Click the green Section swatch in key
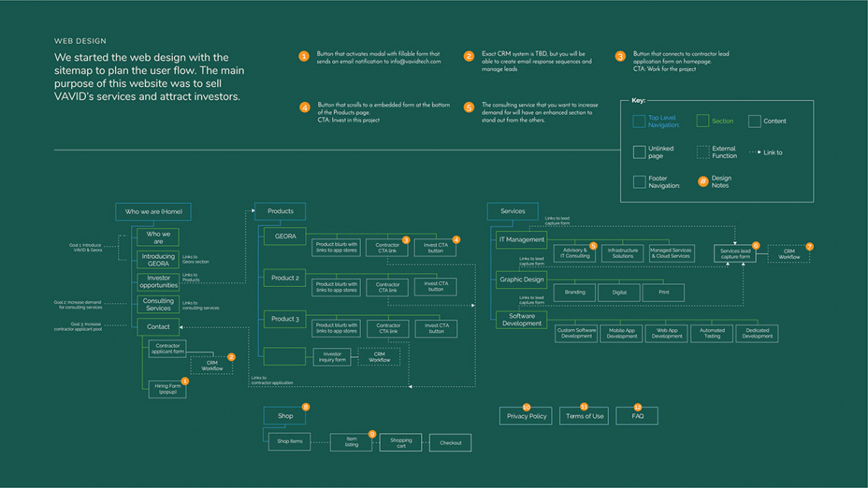The height and width of the screenshot is (488, 868). coord(703,121)
